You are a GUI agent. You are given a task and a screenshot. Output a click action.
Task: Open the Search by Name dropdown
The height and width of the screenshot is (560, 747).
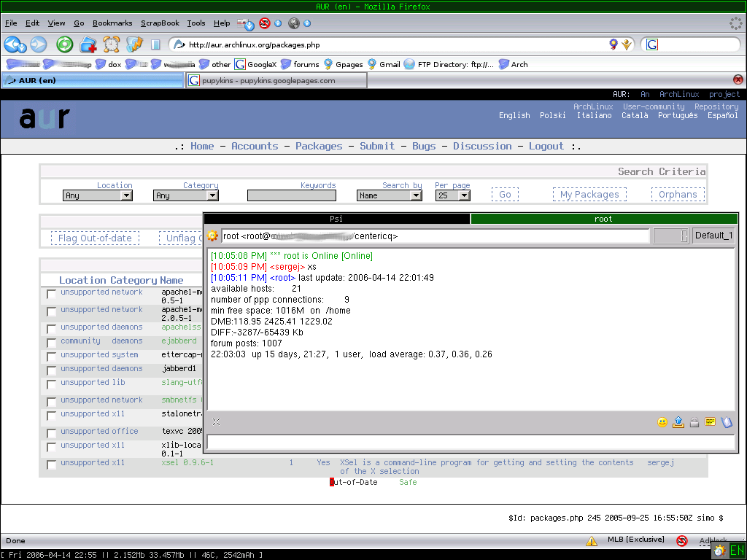tap(390, 195)
